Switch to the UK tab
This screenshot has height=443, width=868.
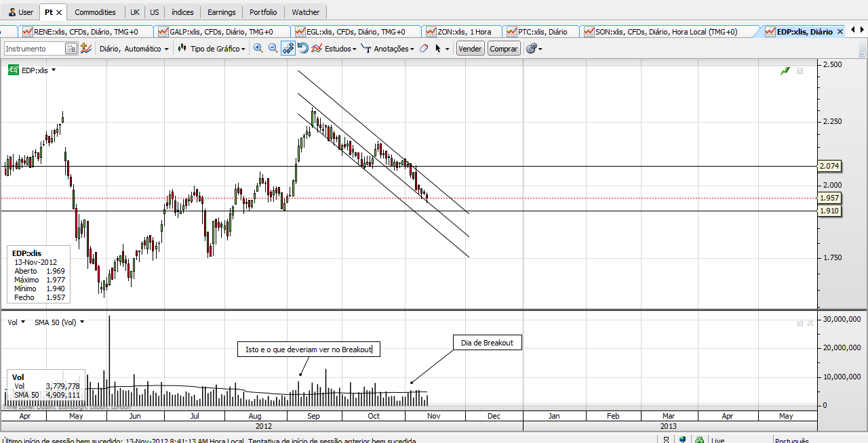(135, 12)
